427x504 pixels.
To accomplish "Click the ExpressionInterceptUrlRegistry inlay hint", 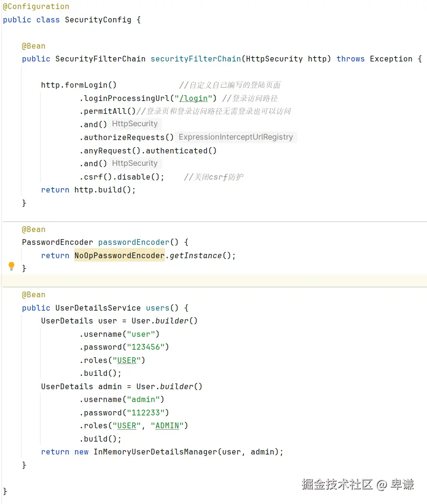I will click(x=236, y=137).
